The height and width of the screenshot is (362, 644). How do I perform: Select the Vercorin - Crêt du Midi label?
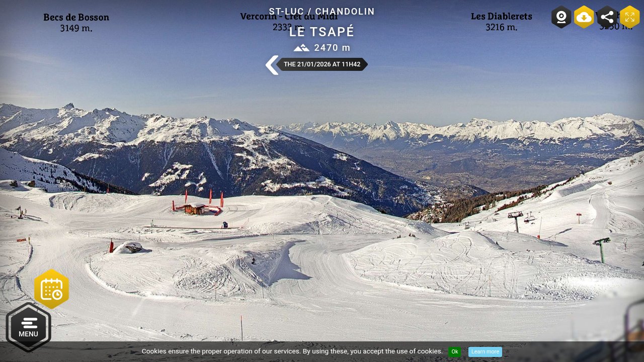(x=289, y=22)
